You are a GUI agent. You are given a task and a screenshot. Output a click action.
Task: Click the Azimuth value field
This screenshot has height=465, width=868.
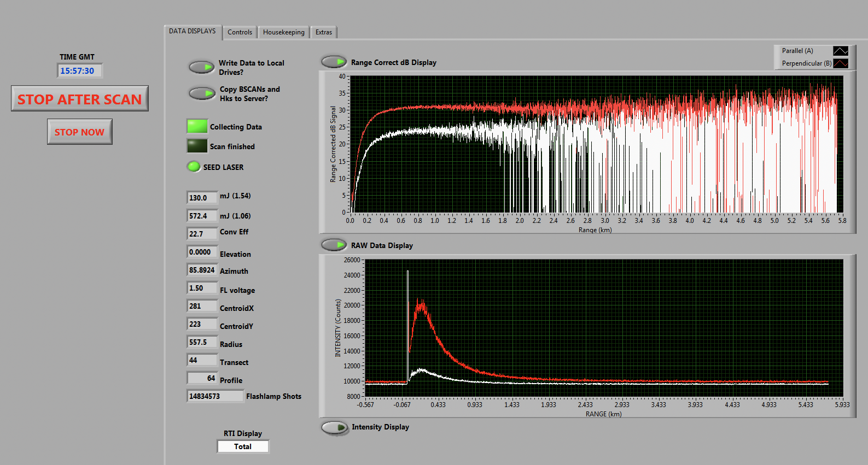pyautogui.click(x=202, y=270)
